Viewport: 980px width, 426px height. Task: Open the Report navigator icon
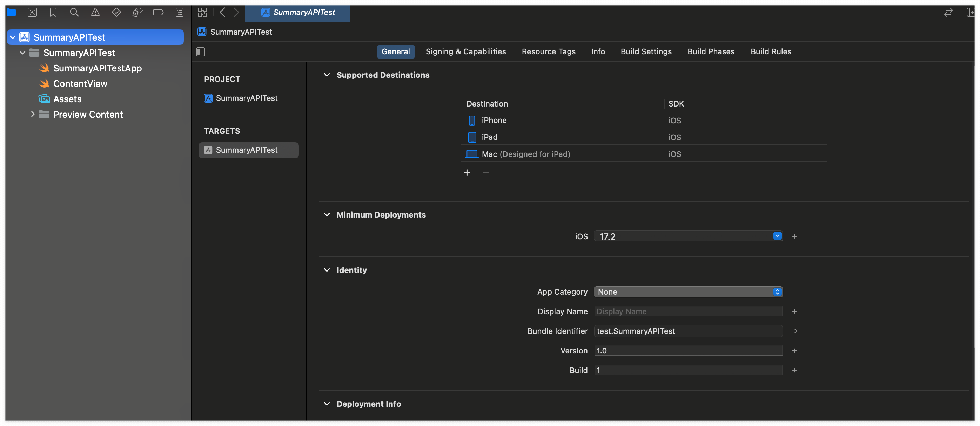180,13
